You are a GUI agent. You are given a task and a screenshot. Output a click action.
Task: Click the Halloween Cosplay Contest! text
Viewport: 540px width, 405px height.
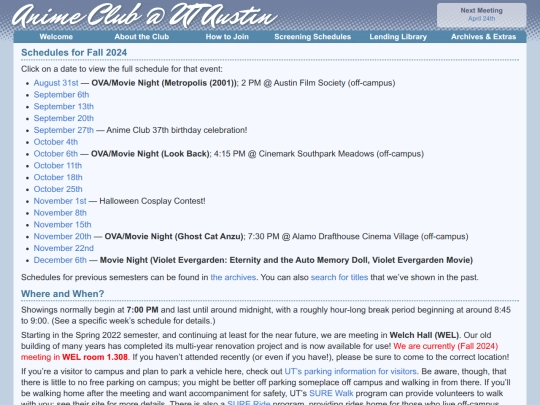click(152, 201)
